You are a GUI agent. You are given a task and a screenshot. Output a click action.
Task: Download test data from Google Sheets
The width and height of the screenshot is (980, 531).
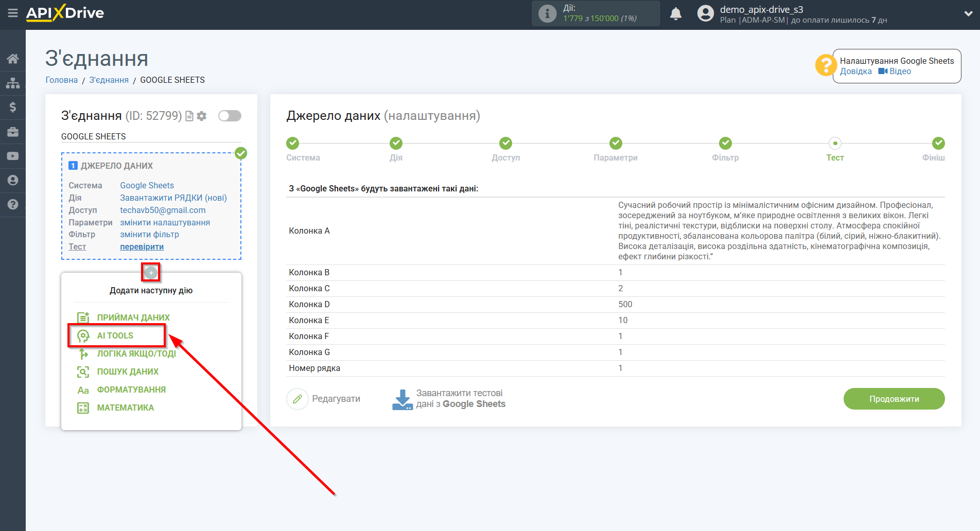click(x=449, y=399)
